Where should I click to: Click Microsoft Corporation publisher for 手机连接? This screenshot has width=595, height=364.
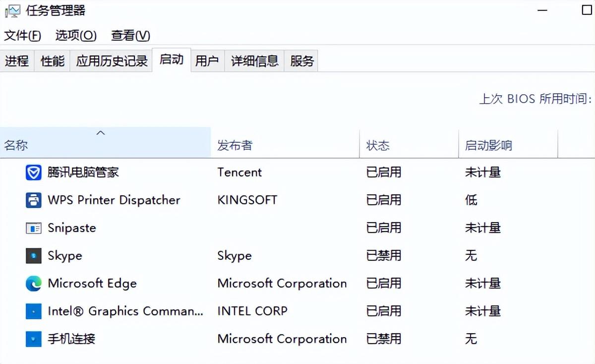tap(282, 339)
